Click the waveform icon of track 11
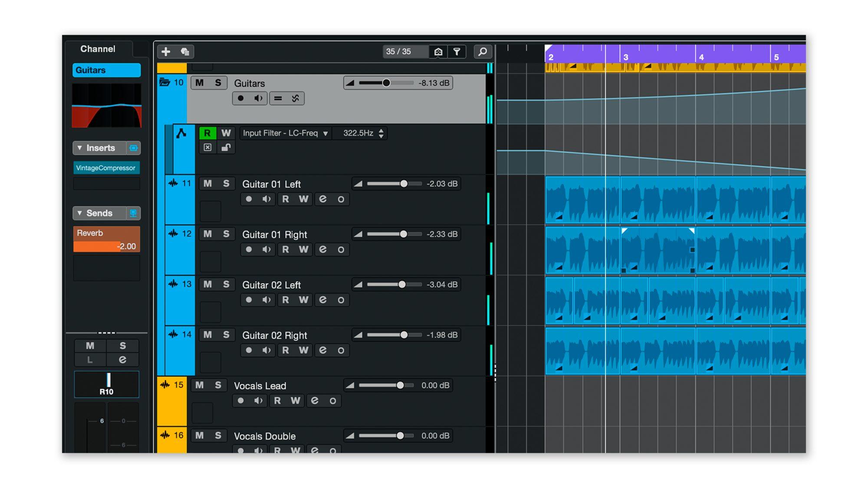The width and height of the screenshot is (868, 488). click(x=173, y=183)
